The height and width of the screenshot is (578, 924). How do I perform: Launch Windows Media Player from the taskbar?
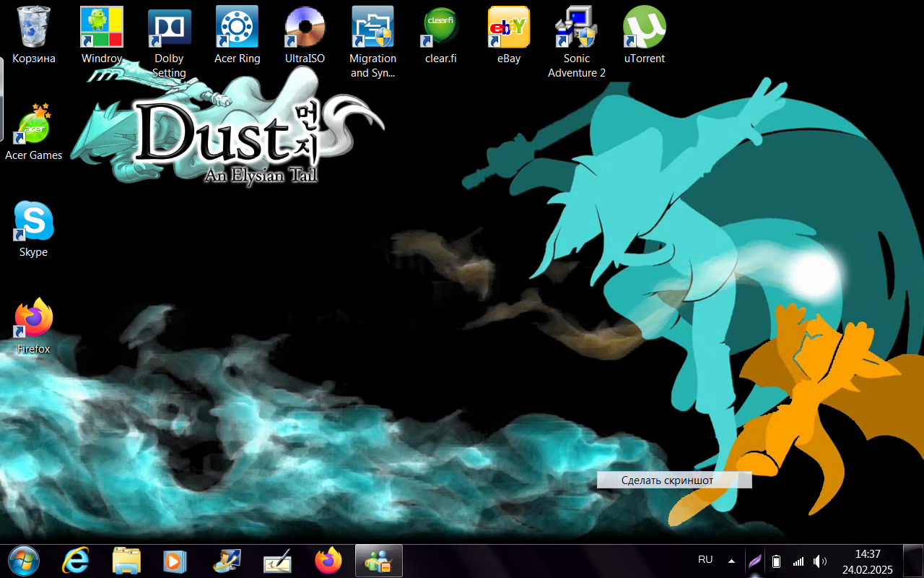click(x=174, y=561)
